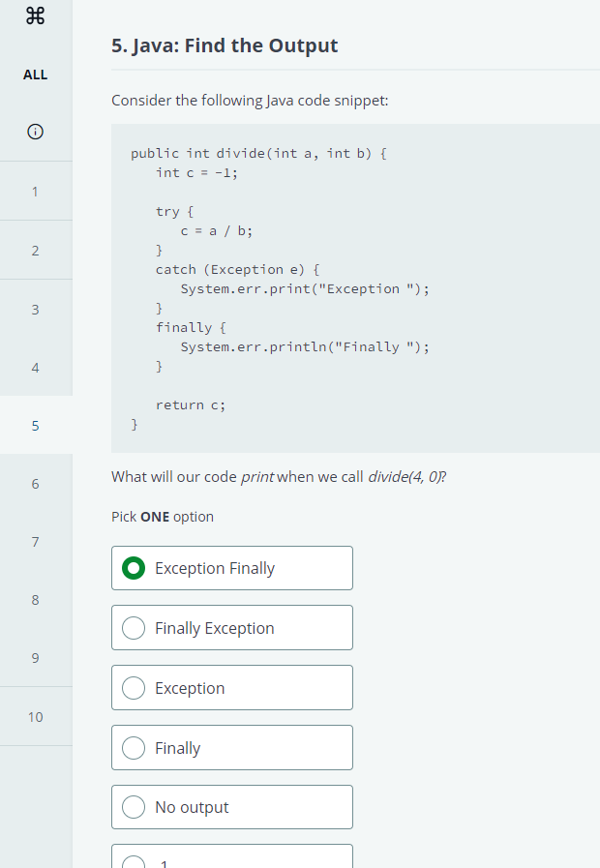Open question 10 from sidebar
The image size is (600, 868).
(36, 716)
